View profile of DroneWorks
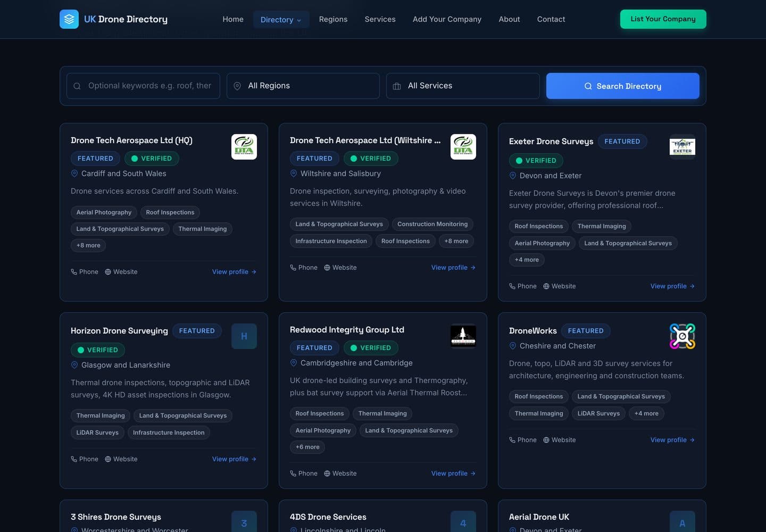Viewport: 766px width, 532px height. tap(672, 440)
